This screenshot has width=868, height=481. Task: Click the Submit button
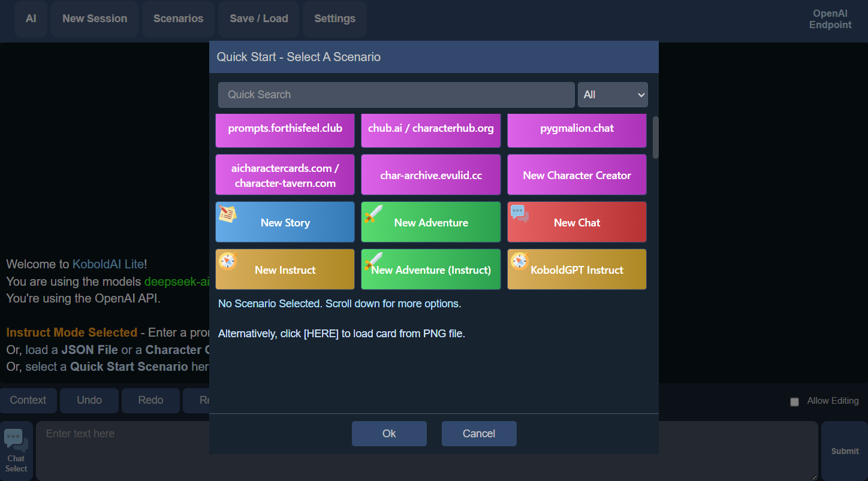coord(845,451)
